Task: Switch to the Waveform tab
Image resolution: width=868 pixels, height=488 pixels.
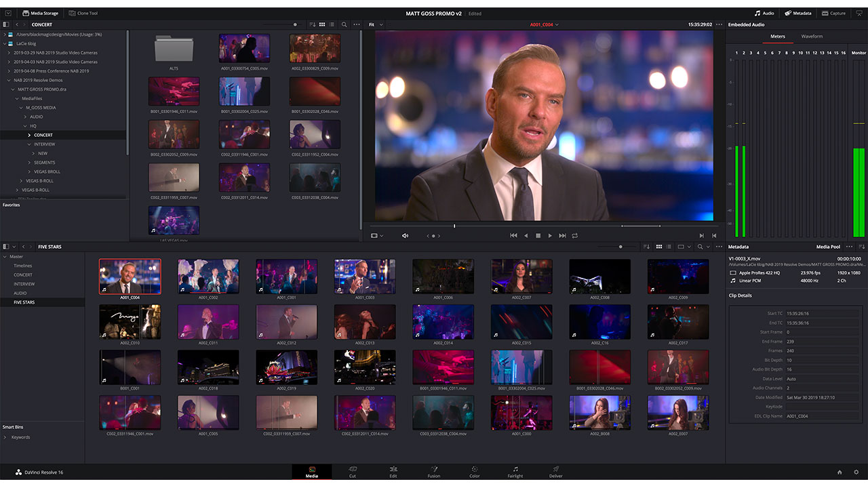Action: [x=812, y=36]
